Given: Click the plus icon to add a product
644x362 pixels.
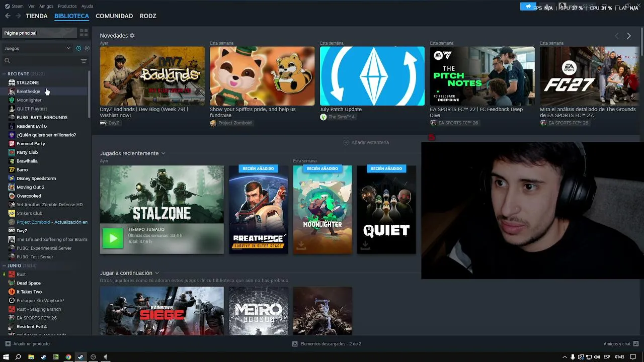Looking at the screenshot, I should [x=8, y=344].
